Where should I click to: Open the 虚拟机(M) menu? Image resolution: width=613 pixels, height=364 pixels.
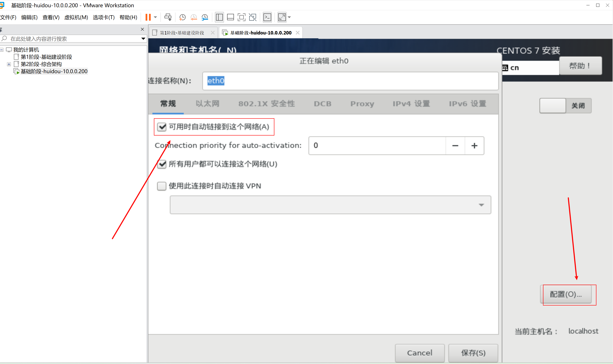click(76, 17)
